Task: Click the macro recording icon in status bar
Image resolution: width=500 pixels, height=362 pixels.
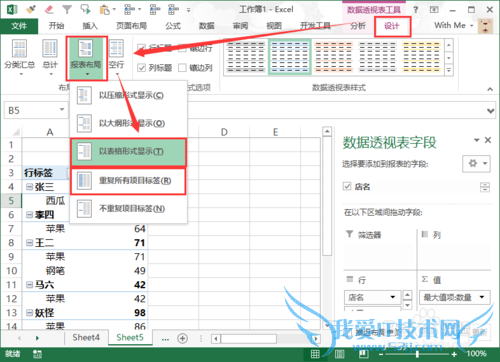Action: (x=37, y=354)
